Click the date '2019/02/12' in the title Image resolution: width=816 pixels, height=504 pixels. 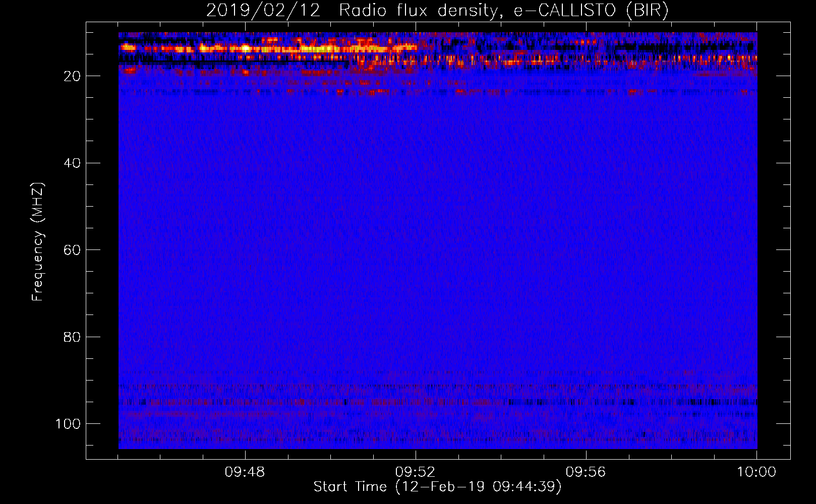click(263, 11)
